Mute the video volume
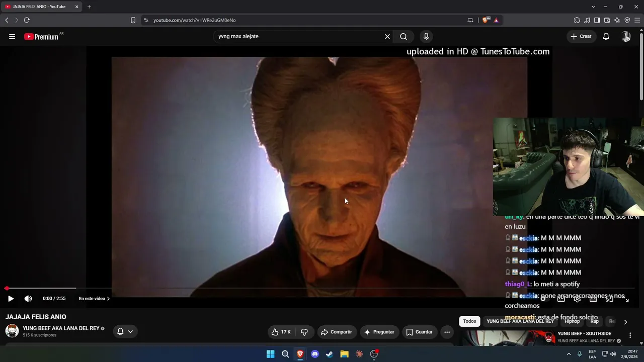The image size is (644, 362). click(x=28, y=299)
